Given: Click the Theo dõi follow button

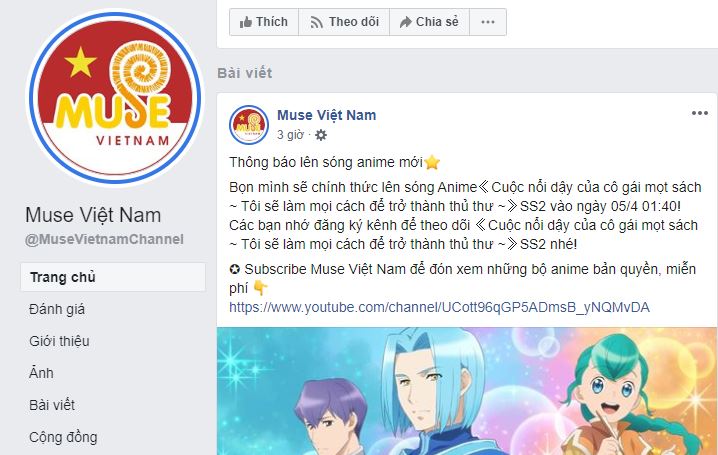Looking at the screenshot, I should coord(344,22).
